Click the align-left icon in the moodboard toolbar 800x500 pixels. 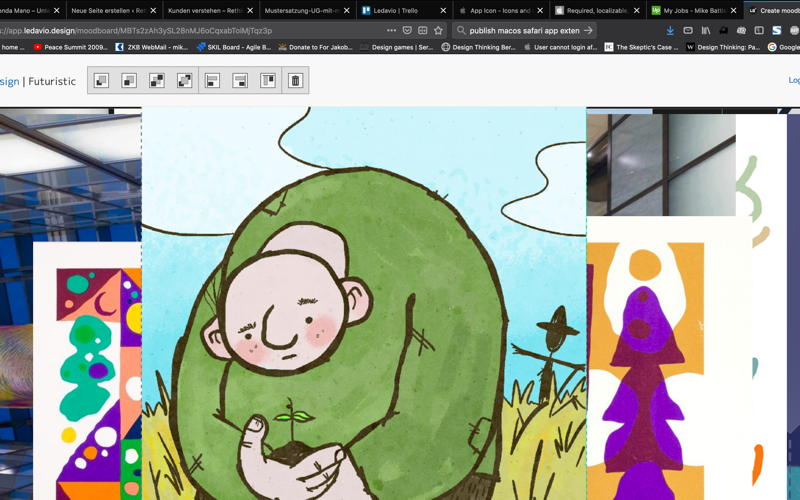(212, 81)
